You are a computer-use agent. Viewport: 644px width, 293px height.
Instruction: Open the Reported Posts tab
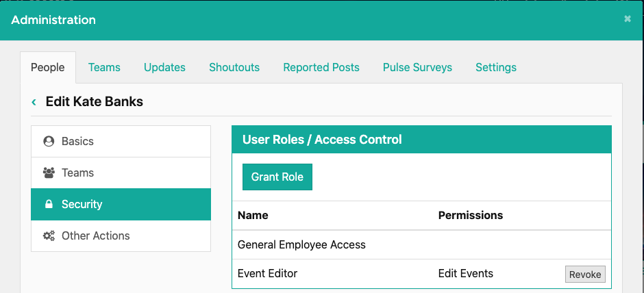click(321, 67)
